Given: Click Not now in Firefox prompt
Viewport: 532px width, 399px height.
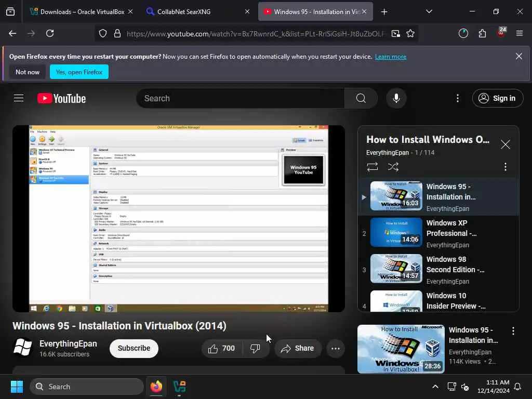Looking at the screenshot, I should (x=28, y=72).
